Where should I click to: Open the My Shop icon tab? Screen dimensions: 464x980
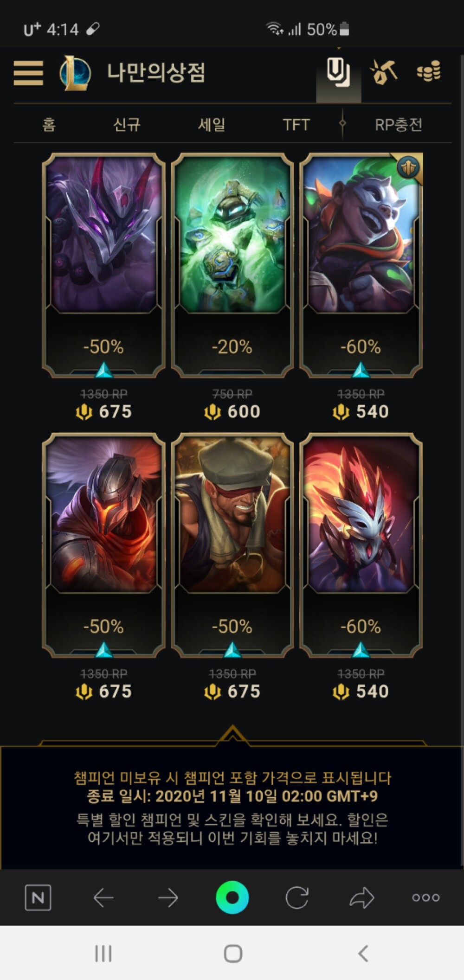tap(339, 73)
